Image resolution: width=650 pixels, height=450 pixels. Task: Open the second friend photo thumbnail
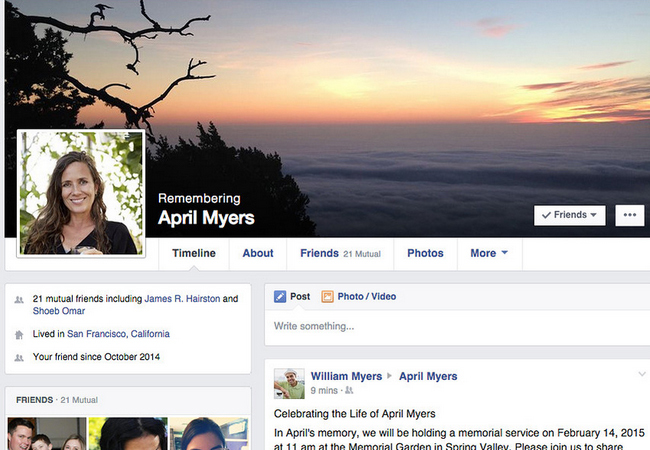pos(128,433)
